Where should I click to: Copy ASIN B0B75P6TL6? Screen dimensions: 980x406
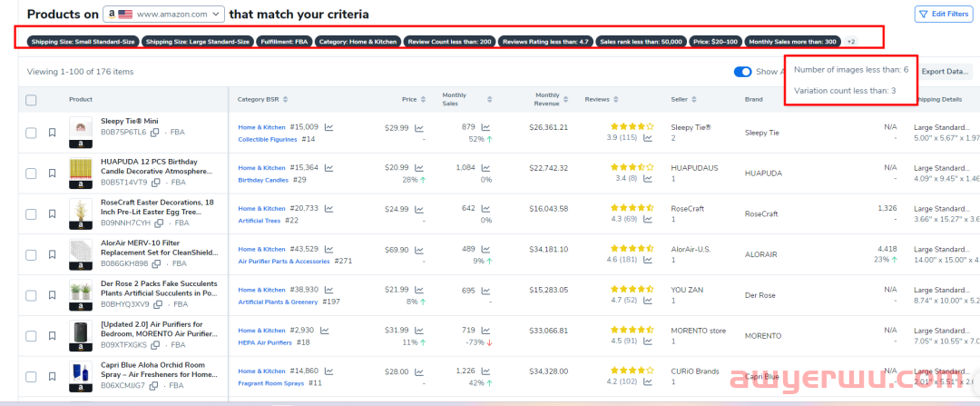155,132
